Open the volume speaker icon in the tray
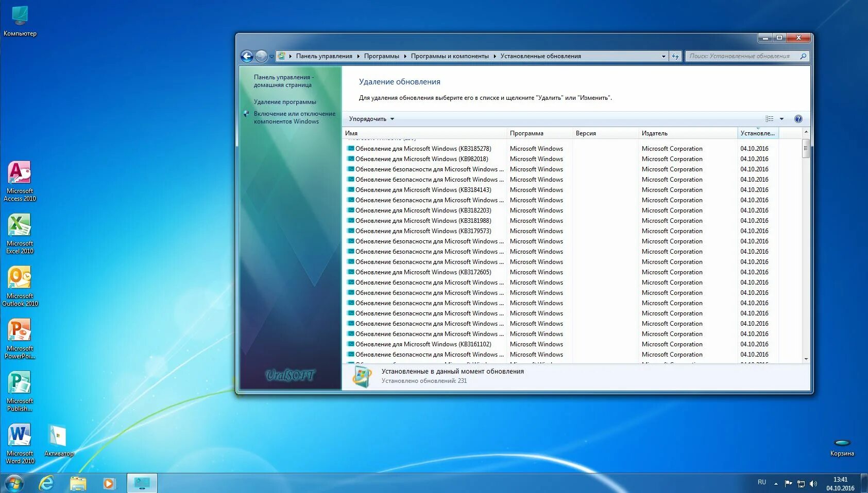The width and height of the screenshot is (868, 493). click(813, 483)
